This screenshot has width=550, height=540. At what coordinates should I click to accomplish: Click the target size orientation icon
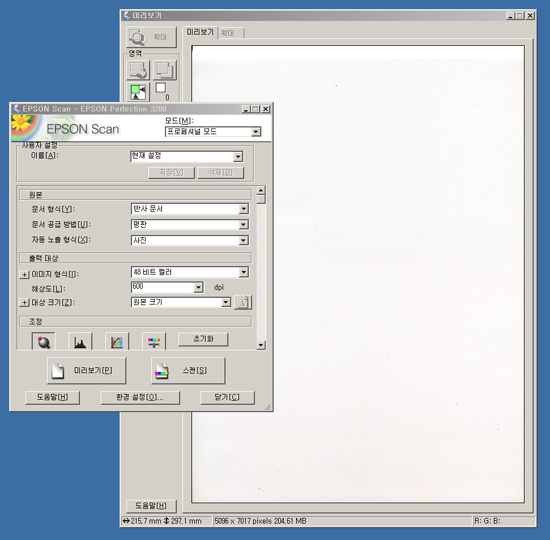point(243,302)
